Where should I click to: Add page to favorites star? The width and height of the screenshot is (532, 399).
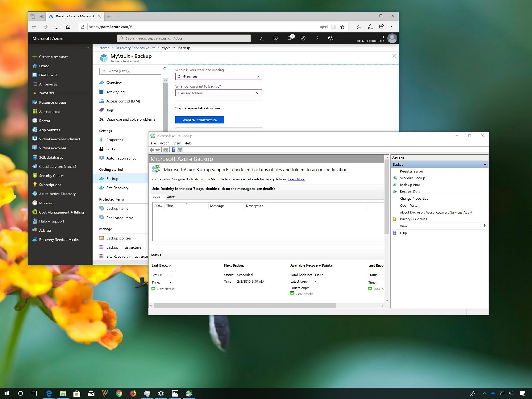pyautogui.click(x=342, y=27)
